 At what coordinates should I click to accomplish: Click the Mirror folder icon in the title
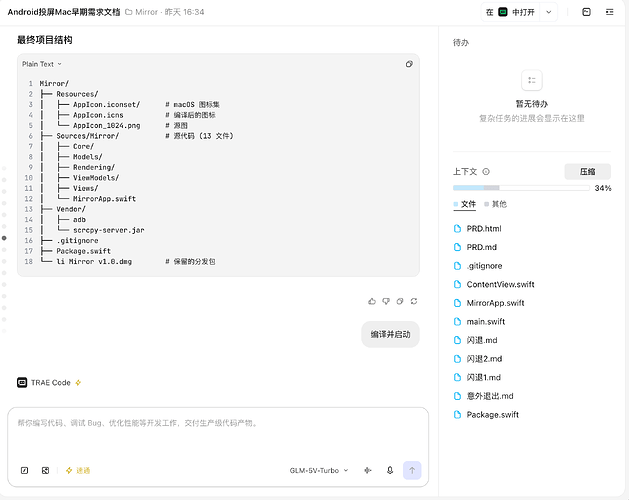pyautogui.click(x=128, y=12)
